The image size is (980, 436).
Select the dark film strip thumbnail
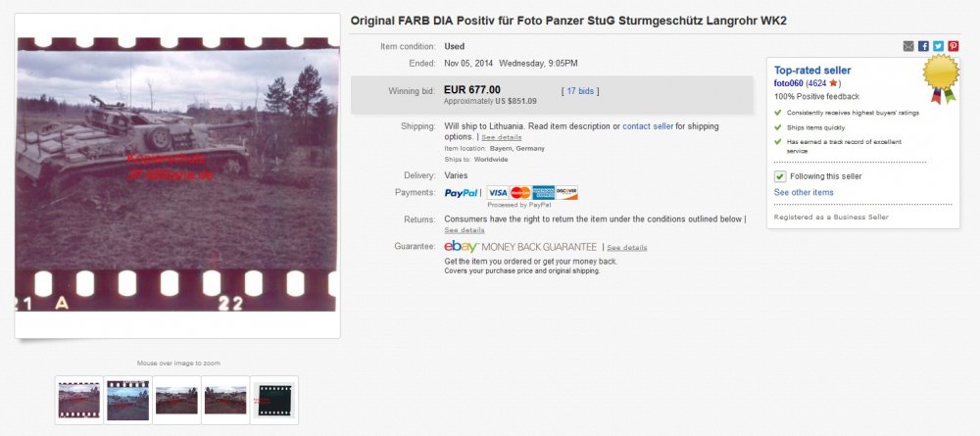274,400
